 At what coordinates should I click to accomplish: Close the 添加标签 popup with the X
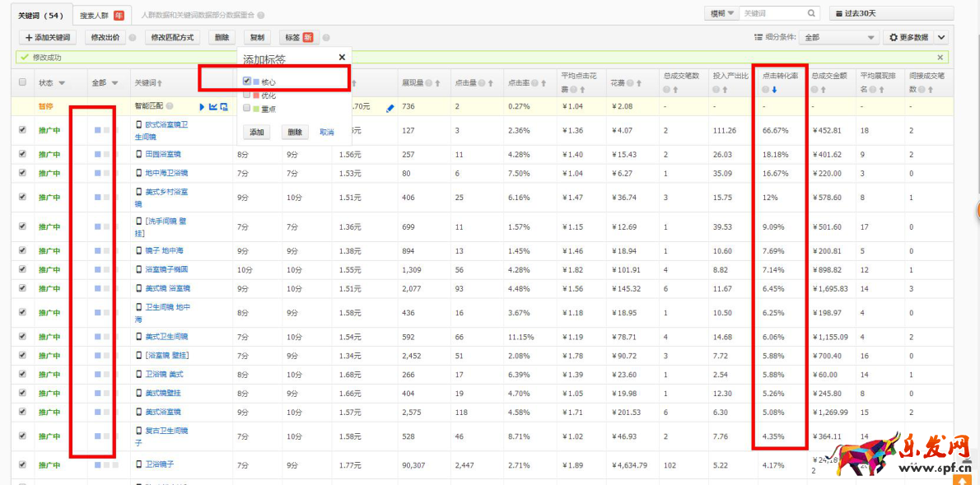click(x=342, y=58)
